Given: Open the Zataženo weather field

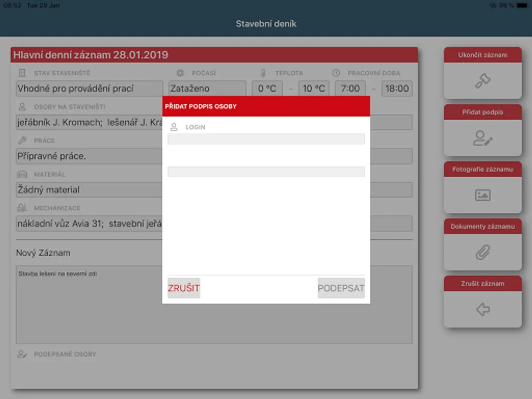Looking at the screenshot, I should click(207, 88).
